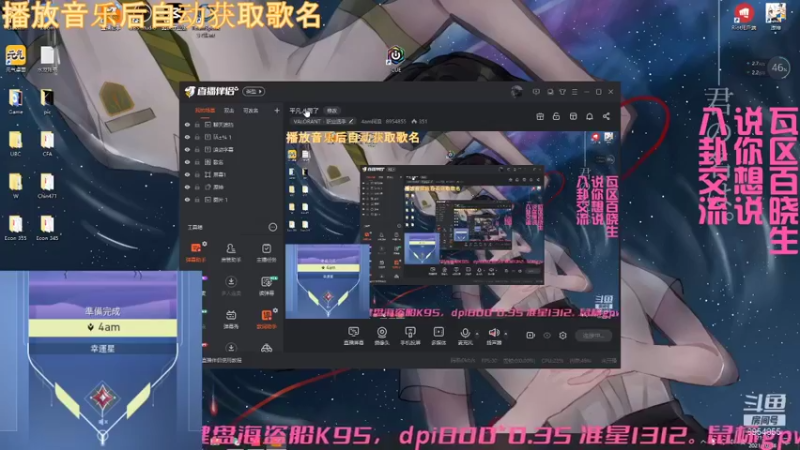Screen dimensions: 800x450
Task: Click 修改 button beside the room title
Action: point(332,111)
